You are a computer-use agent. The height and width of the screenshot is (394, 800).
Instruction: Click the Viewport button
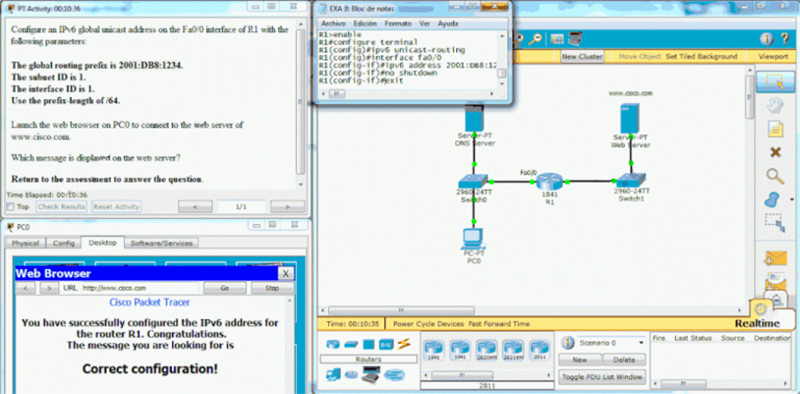click(x=773, y=57)
